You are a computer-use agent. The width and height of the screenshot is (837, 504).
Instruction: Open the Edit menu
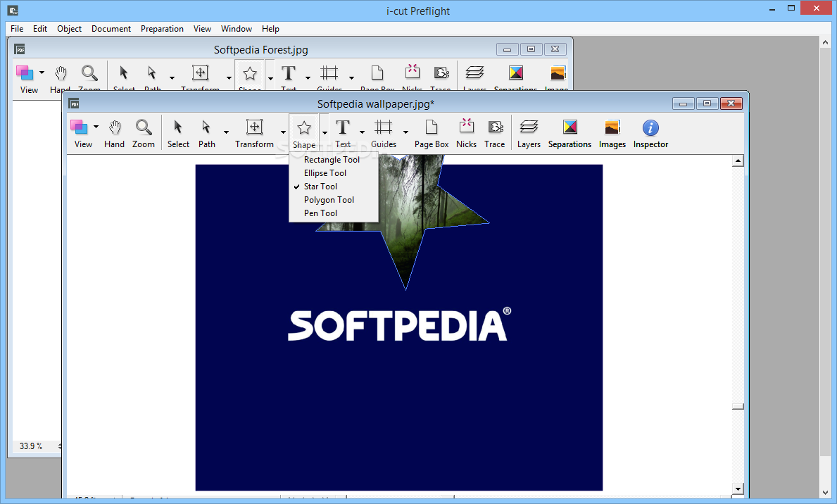coord(40,29)
